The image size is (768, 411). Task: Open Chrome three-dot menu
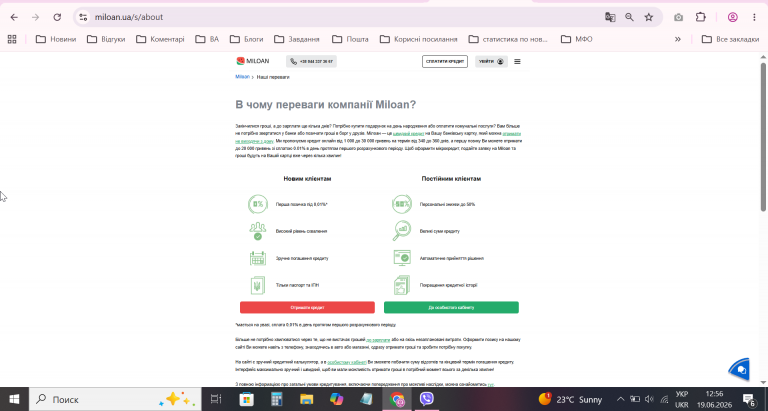tap(754, 17)
